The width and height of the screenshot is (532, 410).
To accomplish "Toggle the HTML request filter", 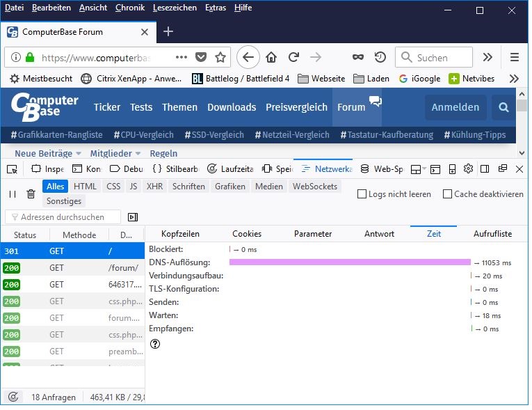I will click(x=85, y=187).
